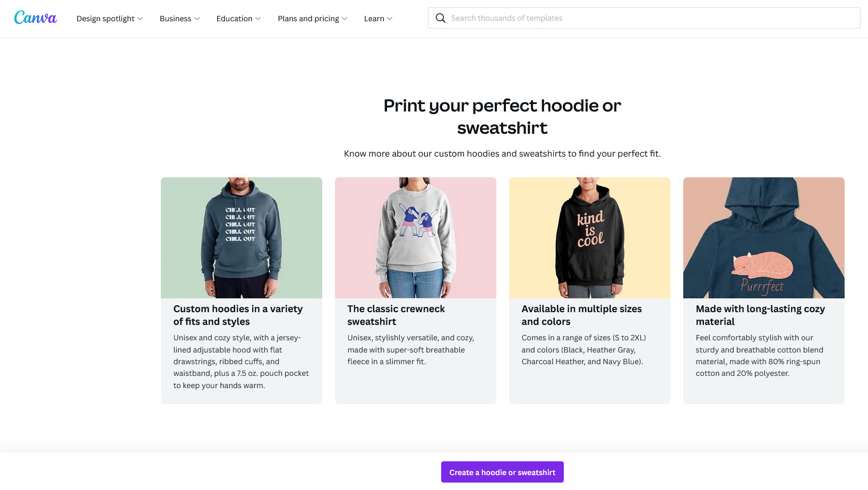This screenshot has width=868, height=490.
Task: Click the navy Purrrfect cat hoodie image
Action: [x=763, y=237]
